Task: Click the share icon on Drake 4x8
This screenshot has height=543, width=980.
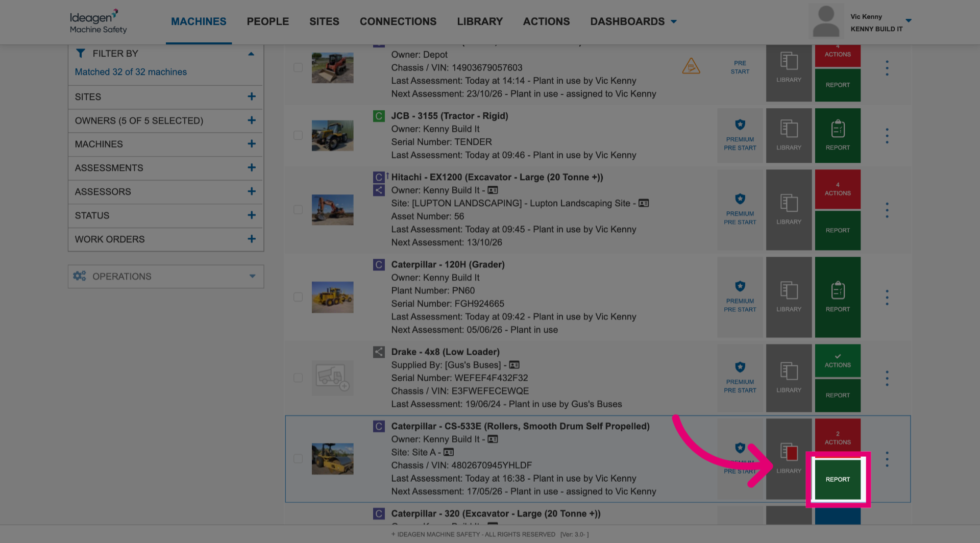Action: click(379, 352)
